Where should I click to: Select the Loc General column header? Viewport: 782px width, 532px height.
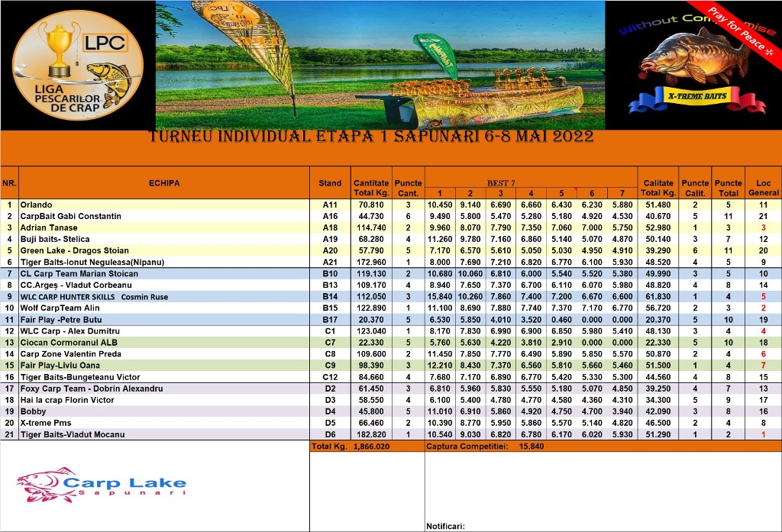tap(763, 188)
